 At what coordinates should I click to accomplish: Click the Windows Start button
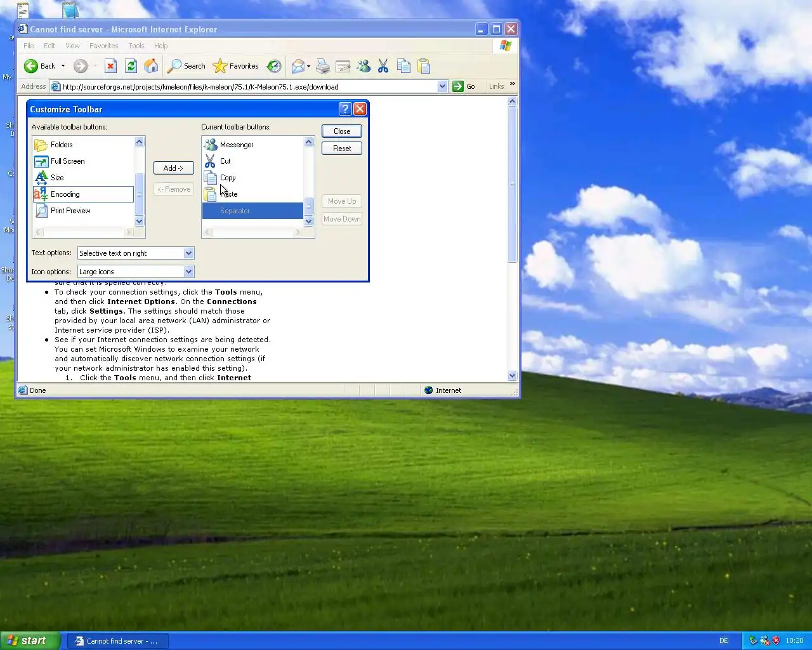pos(30,640)
